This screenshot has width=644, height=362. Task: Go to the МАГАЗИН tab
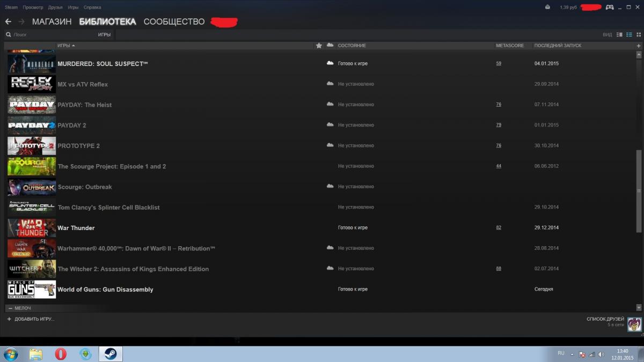pos(52,22)
